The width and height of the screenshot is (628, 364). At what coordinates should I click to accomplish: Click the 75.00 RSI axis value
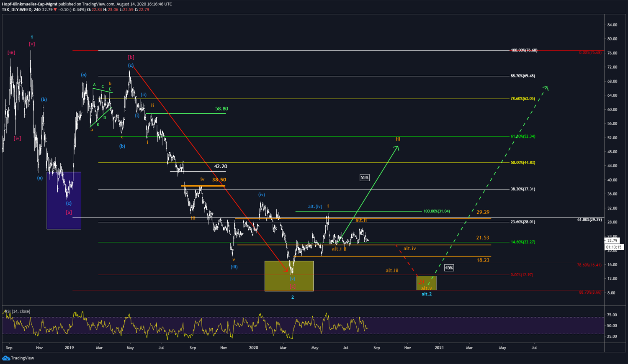coord(612,315)
